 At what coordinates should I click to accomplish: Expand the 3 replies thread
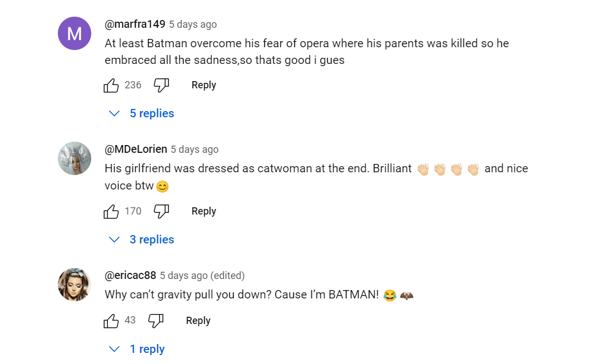point(141,240)
